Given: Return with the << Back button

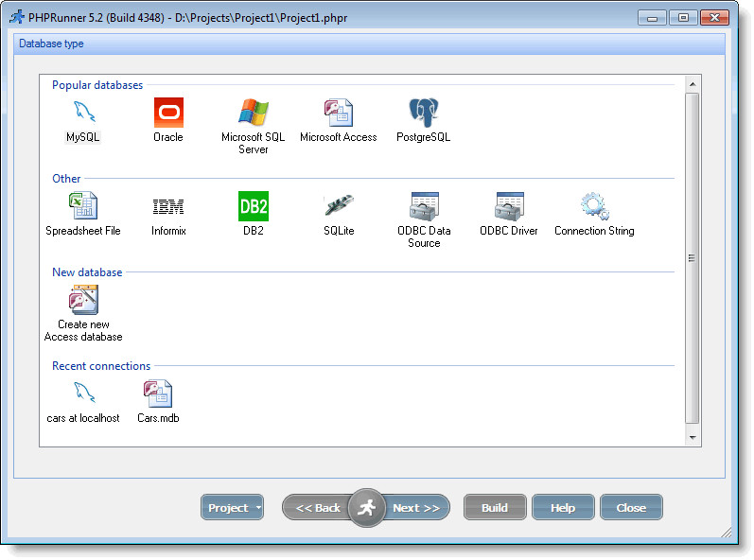Looking at the screenshot, I should (317, 508).
